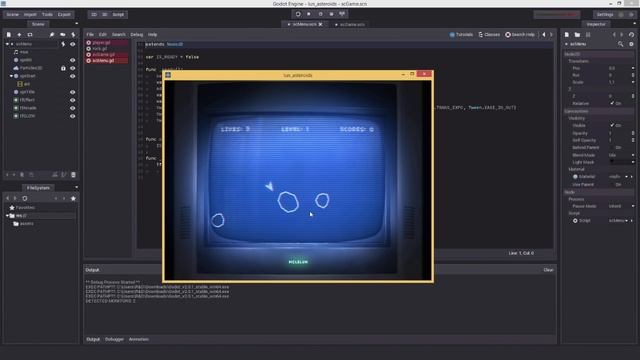
Task: Click the script lightning icon on scMenu root node
Action: pos(63,44)
